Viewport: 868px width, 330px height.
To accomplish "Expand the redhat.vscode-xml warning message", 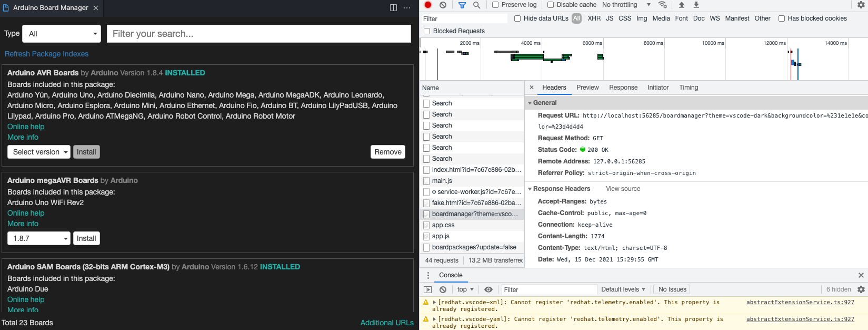I will pos(434,303).
